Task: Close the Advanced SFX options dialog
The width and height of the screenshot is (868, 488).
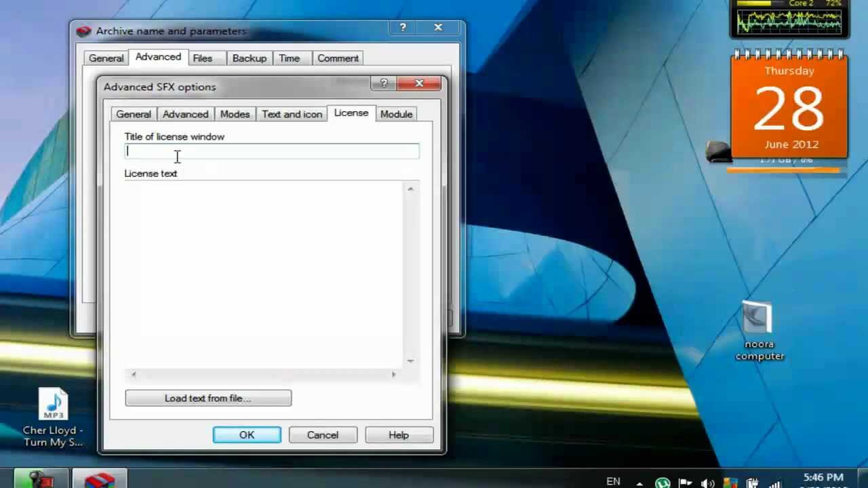Action: tap(419, 83)
